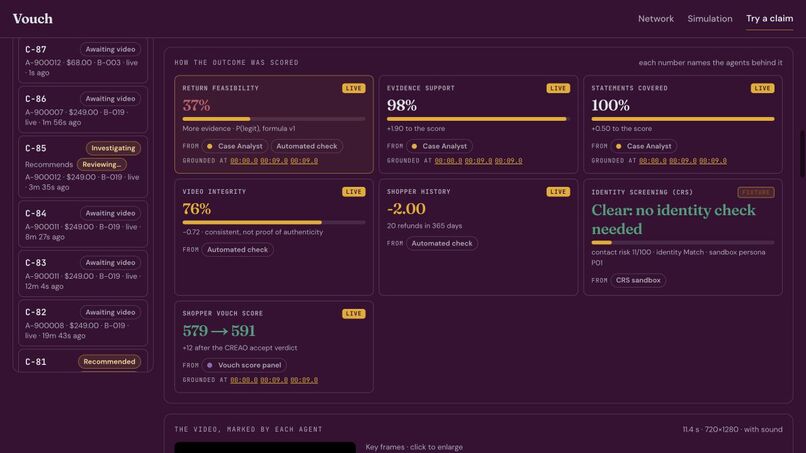Click the Identity Screening progress bar

683,242
